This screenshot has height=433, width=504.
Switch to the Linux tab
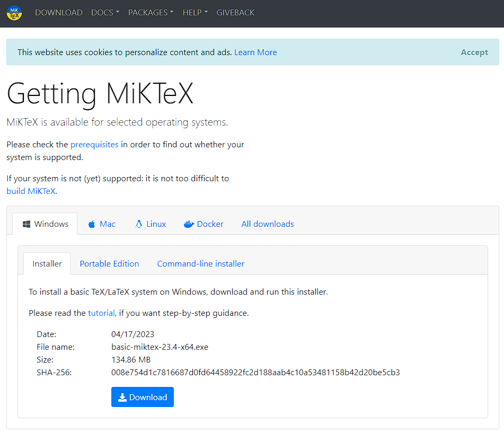click(151, 224)
